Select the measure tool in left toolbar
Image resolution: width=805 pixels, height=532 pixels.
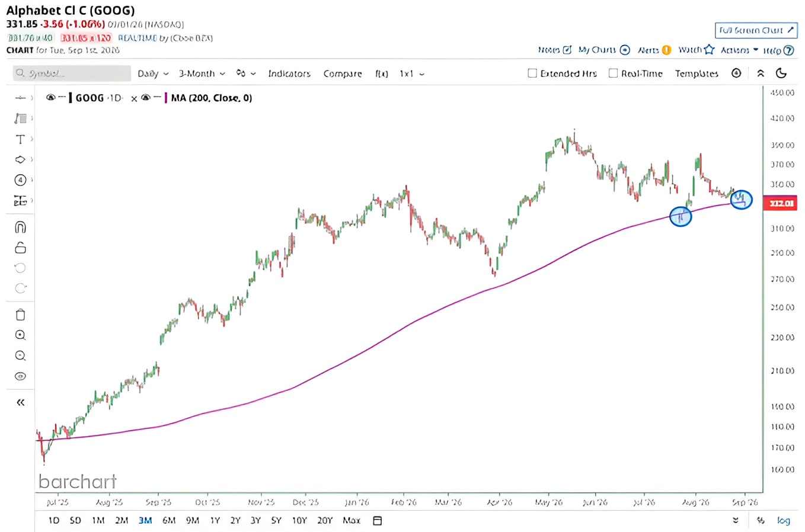coord(20,201)
